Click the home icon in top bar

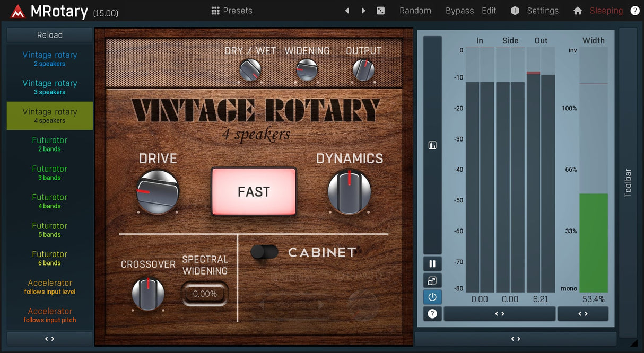(578, 11)
